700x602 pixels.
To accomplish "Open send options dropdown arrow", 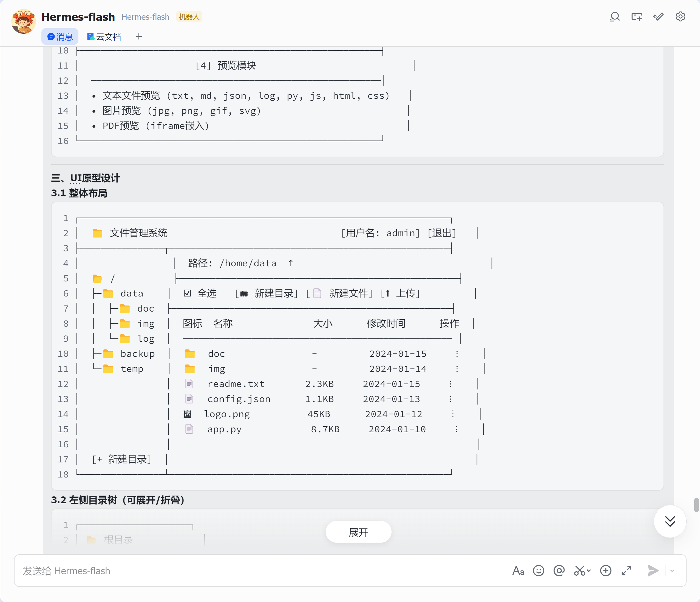I will coord(672,570).
